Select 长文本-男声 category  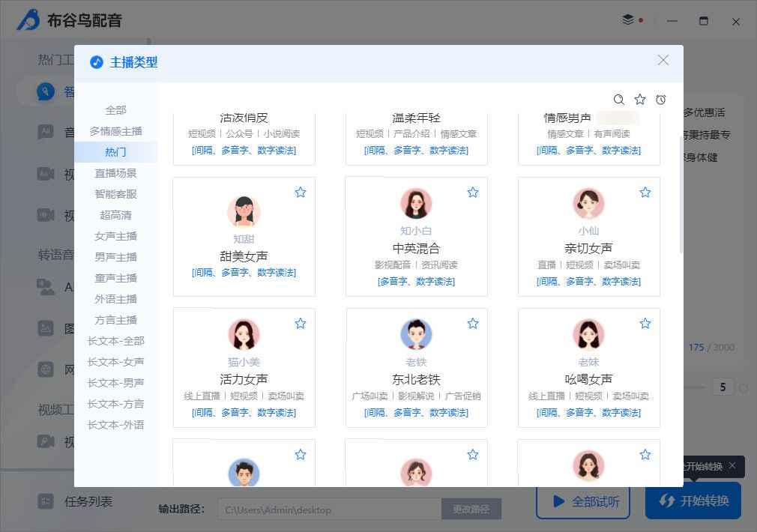(x=116, y=384)
